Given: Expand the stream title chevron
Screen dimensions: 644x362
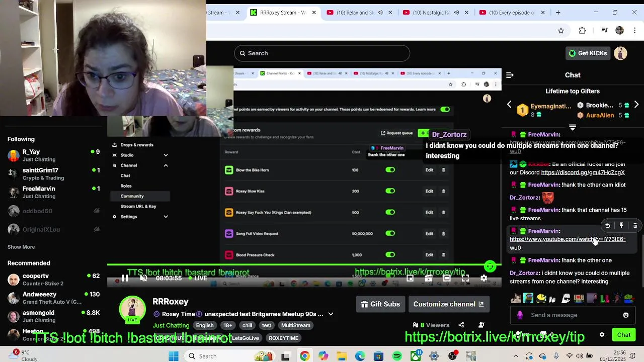Looking at the screenshot, I should (331, 314).
